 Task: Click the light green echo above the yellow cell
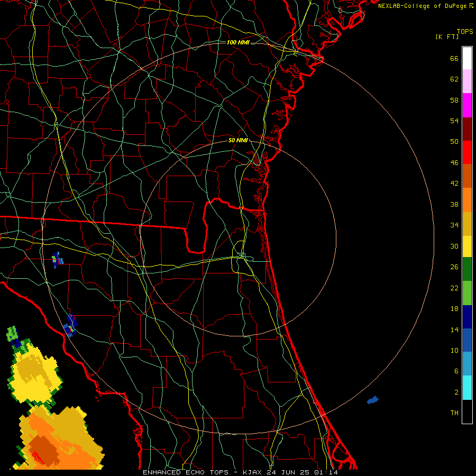click(x=13, y=333)
